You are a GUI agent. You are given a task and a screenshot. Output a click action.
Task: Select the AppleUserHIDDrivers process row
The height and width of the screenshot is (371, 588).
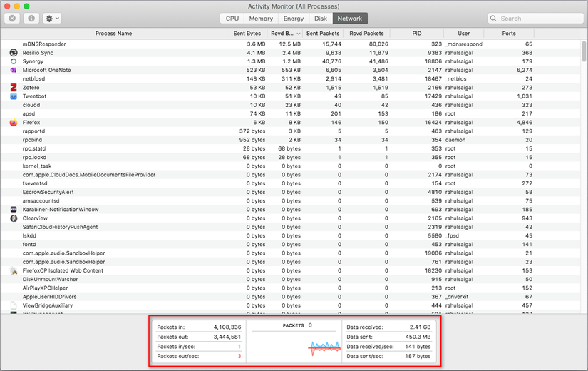(291, 297)
